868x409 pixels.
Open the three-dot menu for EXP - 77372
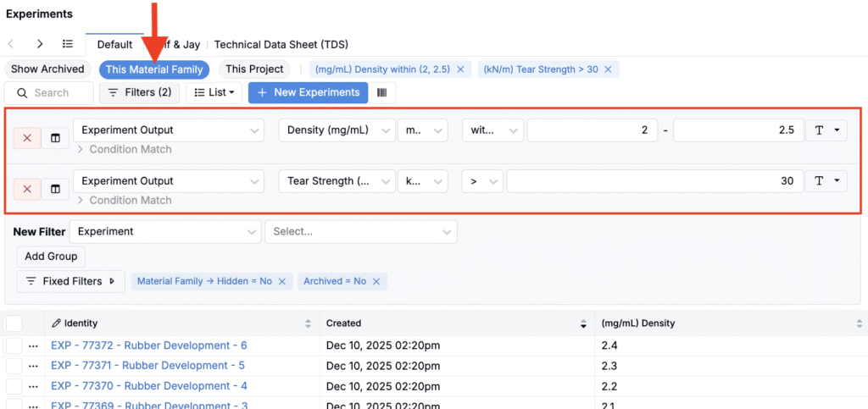pyautogui.click(x=34, y=345)
